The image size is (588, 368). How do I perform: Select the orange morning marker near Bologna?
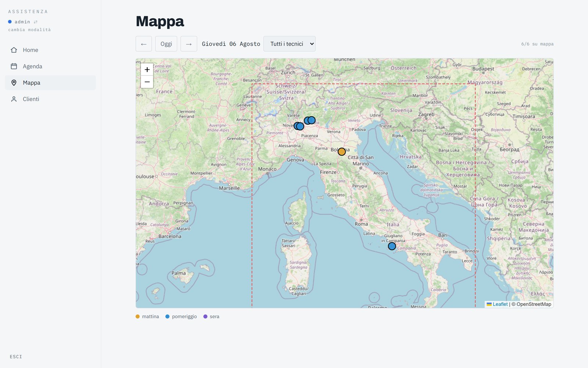point(342,152)
